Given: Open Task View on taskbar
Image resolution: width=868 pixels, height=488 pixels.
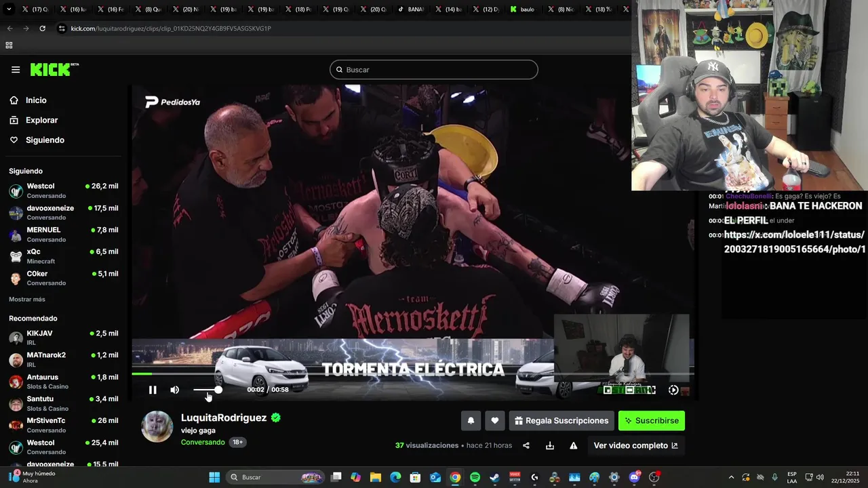Looking at the screenshot, I should click(x=336, y=477).
